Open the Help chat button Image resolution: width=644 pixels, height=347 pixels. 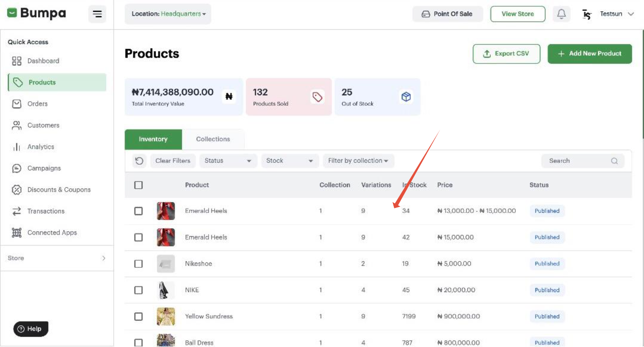pos(31,329)
